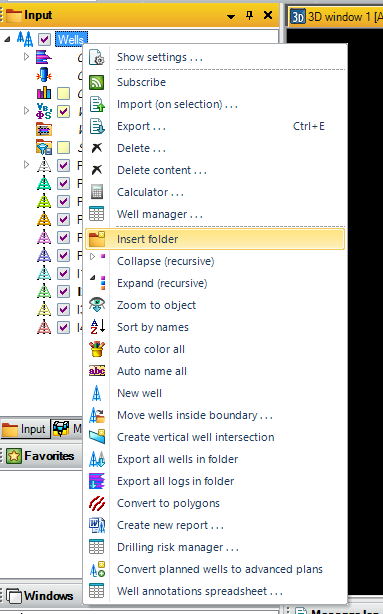Open Well annotations spreadsheet... entry
383x614 pixels.
pos(215,591)
